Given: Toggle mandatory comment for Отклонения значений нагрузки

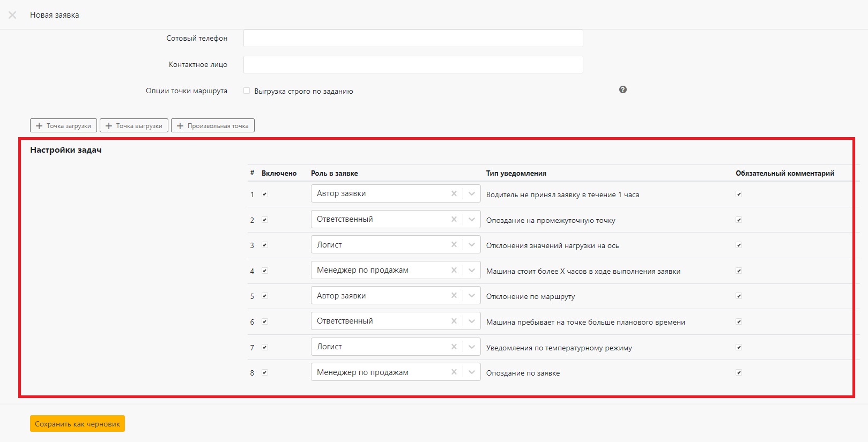Looking at the screenshot, I should point(739,245).
